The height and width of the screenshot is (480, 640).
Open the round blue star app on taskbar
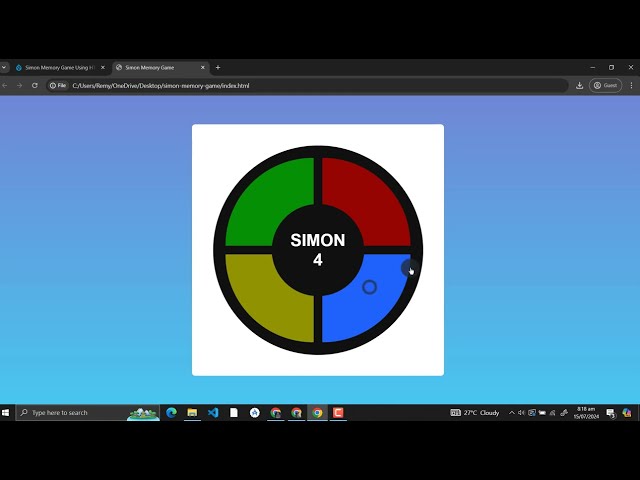[x=255, y=413]
